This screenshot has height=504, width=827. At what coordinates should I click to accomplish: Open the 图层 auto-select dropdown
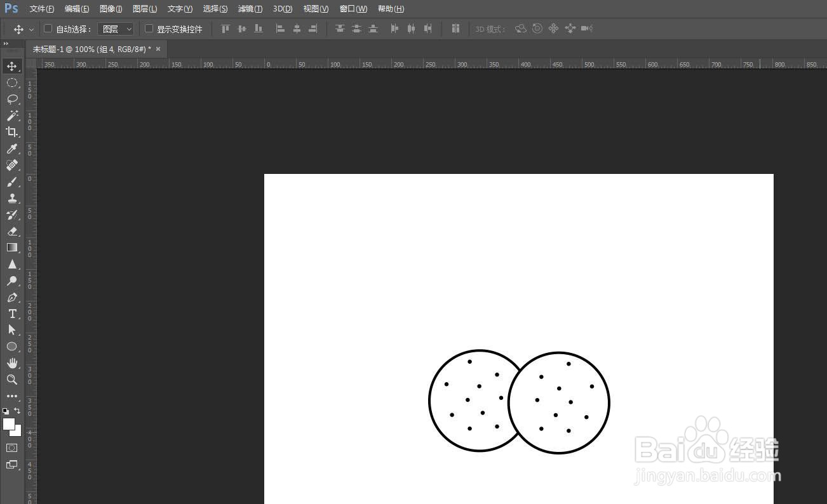[x=116, y=29]
